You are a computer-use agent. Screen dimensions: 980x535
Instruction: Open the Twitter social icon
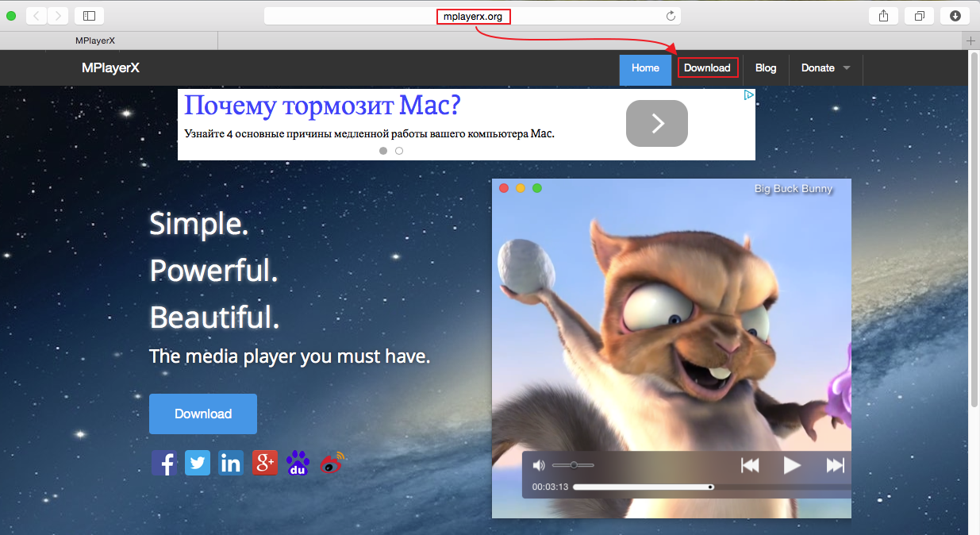pos(198,463)
